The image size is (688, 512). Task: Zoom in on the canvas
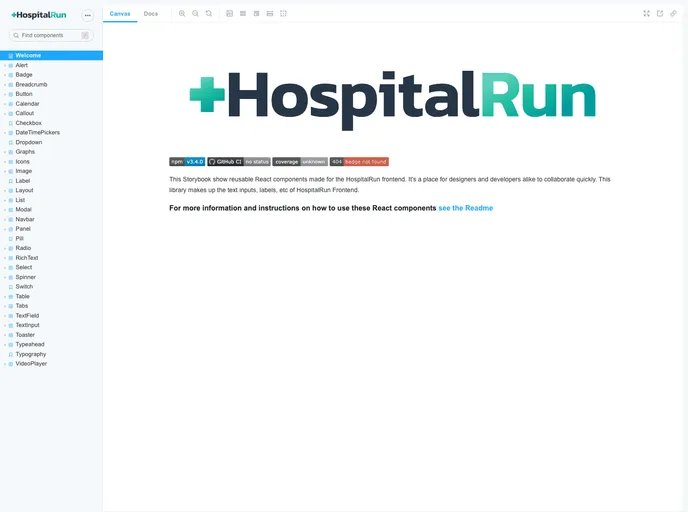click(182, 14)
